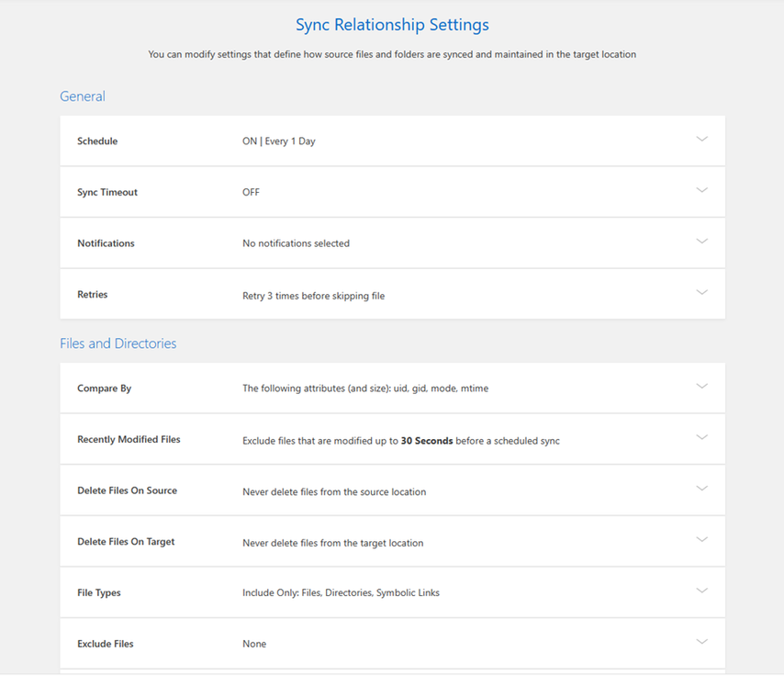This screenshot has height=676, width=784.
Task: Open the File Types chevron
Action: point(701,591)
